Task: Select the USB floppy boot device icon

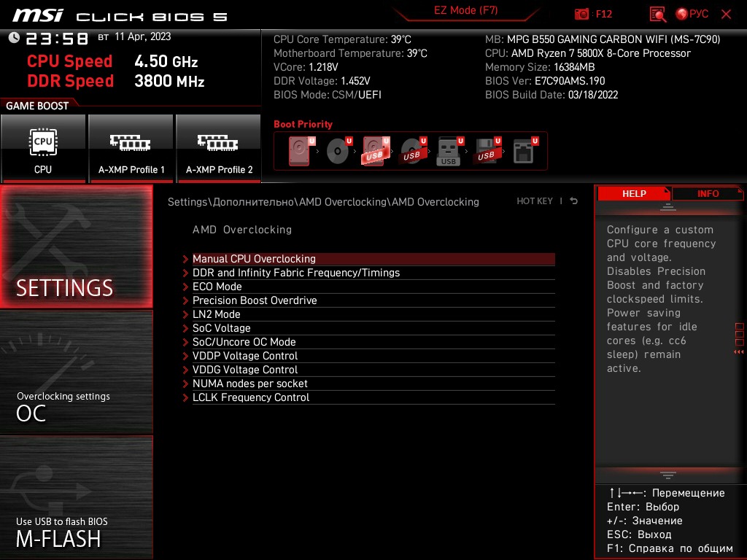Action: point(487,150)
